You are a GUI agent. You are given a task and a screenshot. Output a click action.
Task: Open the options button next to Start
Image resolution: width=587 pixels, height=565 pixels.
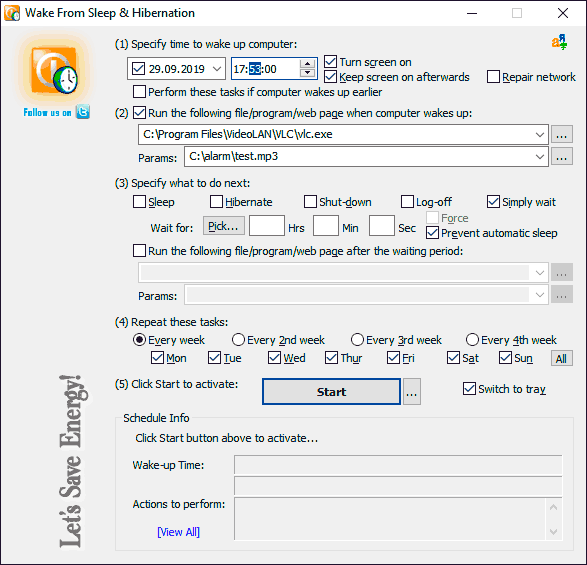[x=411, y=392]
